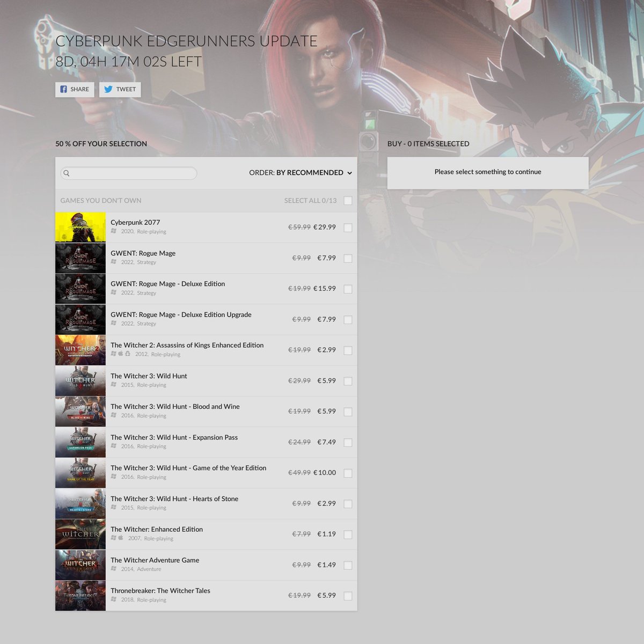Check the Cyberpunk 2077 checkbox
The image size is (644, 644).
pyautogui.click(x=348, y=228)
